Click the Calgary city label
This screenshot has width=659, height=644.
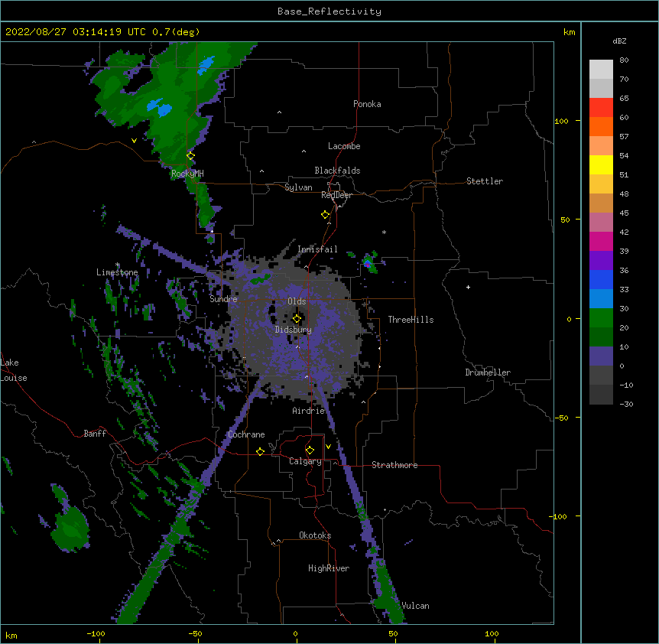coord(305,461)
